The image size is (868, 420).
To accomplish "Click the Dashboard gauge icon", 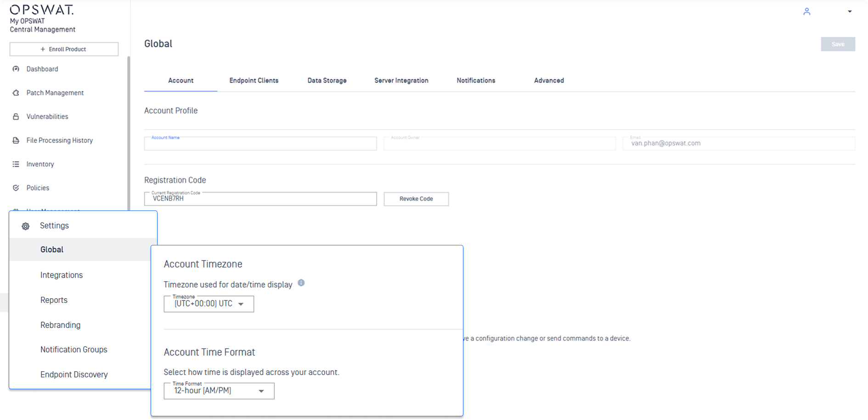I will [x=16, y=69].
